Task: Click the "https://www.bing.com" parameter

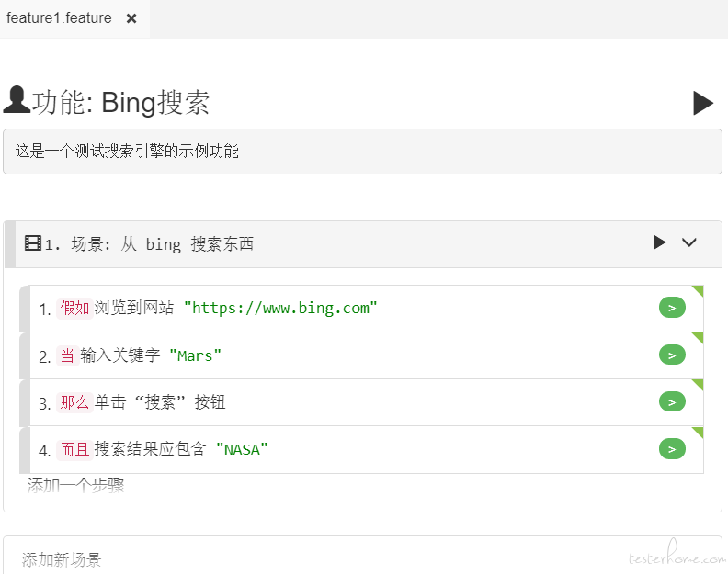Action: click(x=280, y=308)
